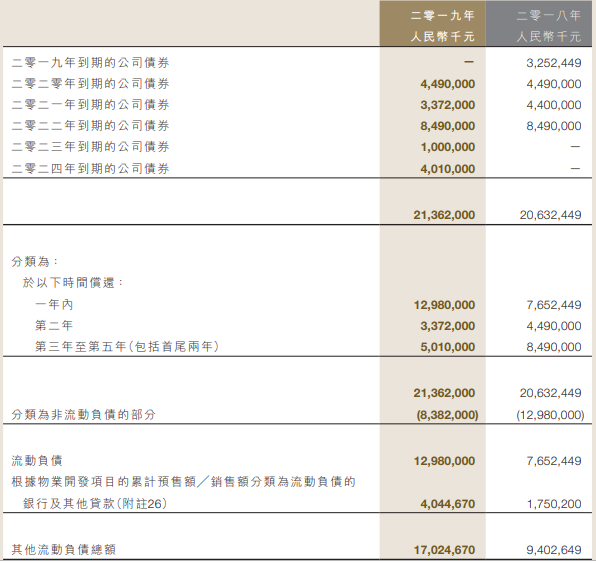Click the 二零一八年 column header

548,15
